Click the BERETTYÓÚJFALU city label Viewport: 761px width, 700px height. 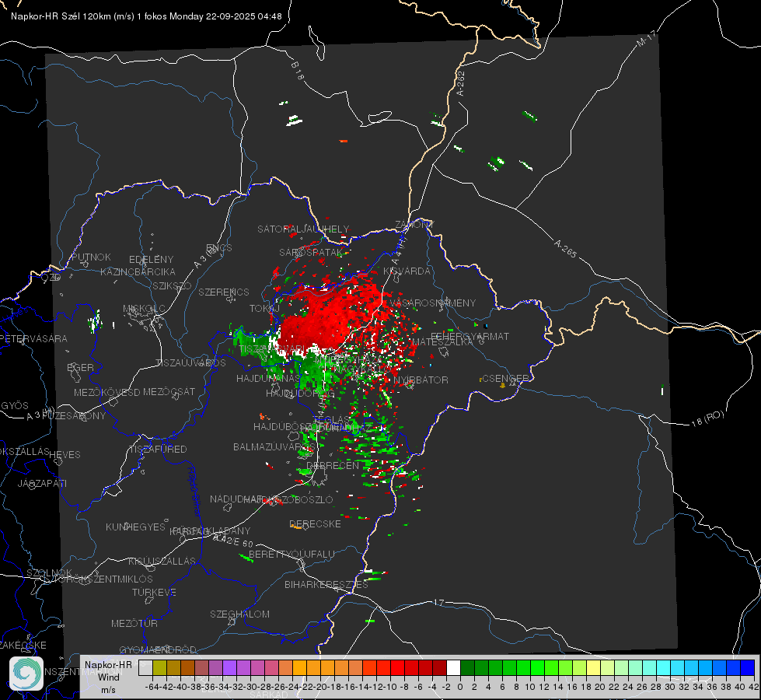point(291,555)
